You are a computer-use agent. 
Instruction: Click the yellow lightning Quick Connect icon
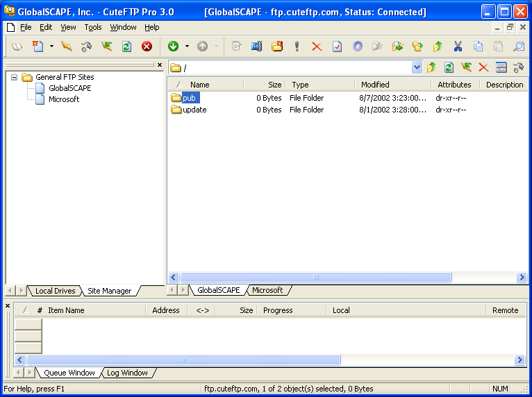[x=67, y=46]
